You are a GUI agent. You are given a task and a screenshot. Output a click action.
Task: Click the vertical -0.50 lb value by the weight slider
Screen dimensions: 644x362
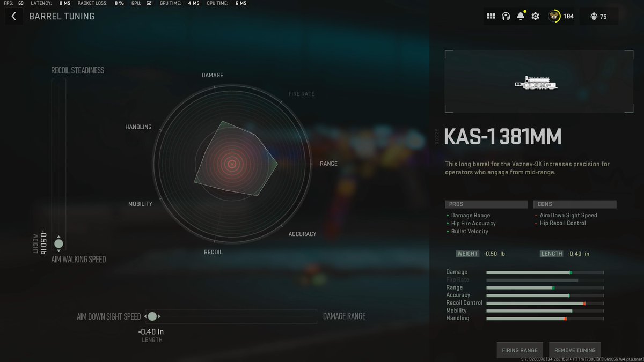(x=43, y=242)
